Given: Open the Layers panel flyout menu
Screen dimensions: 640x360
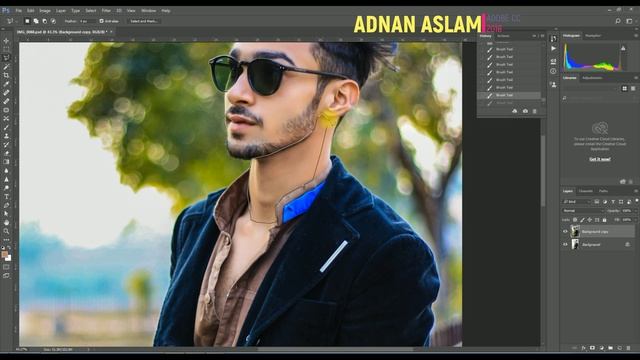Looking at the screenshot, I should pyautogui.click(x=636, y=191).
